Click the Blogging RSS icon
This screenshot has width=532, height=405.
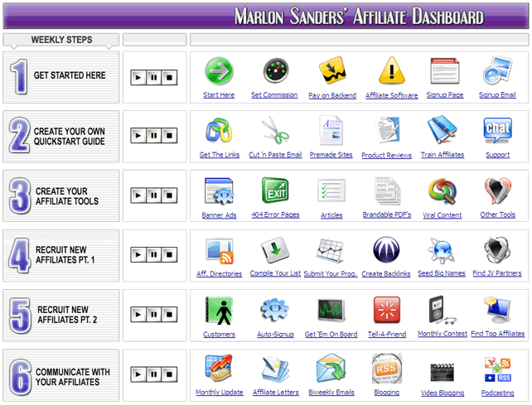pos(386,369)
